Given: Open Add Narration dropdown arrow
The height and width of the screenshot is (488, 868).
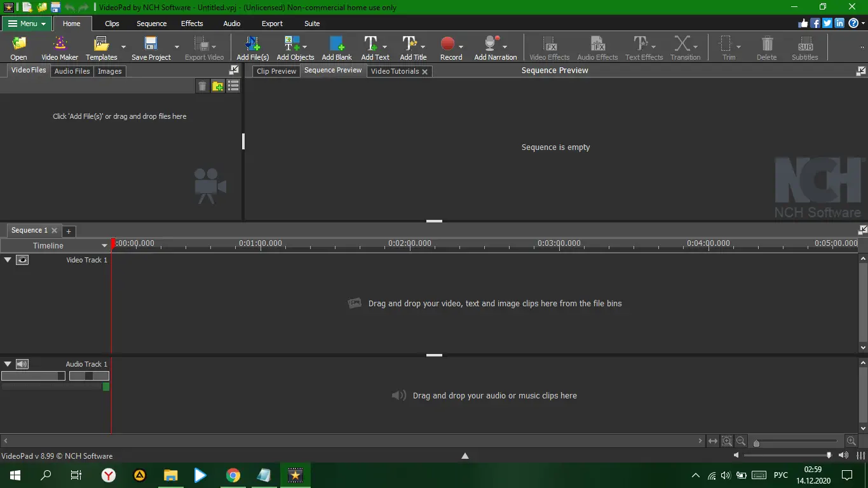Looking at the screenshot, I should click(505, 47).
